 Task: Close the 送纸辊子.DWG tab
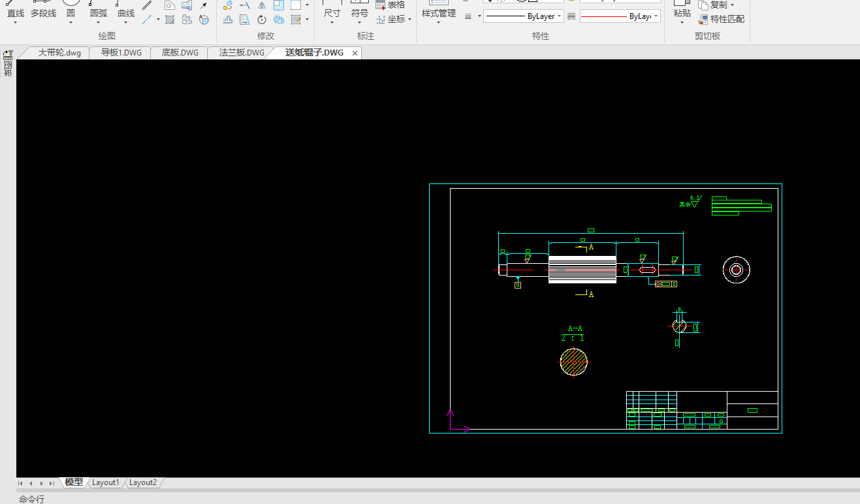[x=355, y=54]
